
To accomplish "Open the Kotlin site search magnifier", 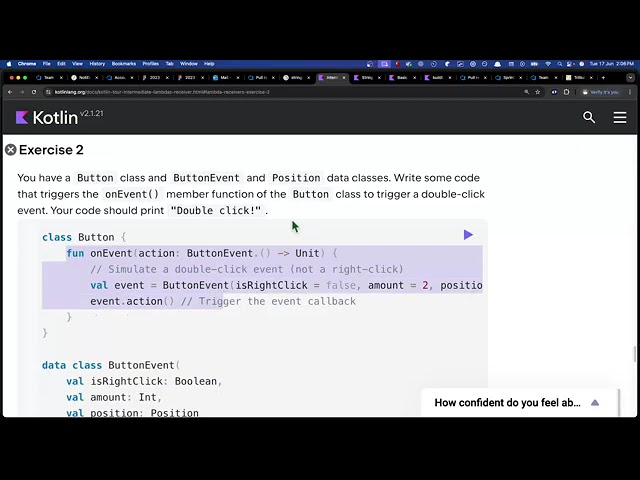I will coord(589,117).
